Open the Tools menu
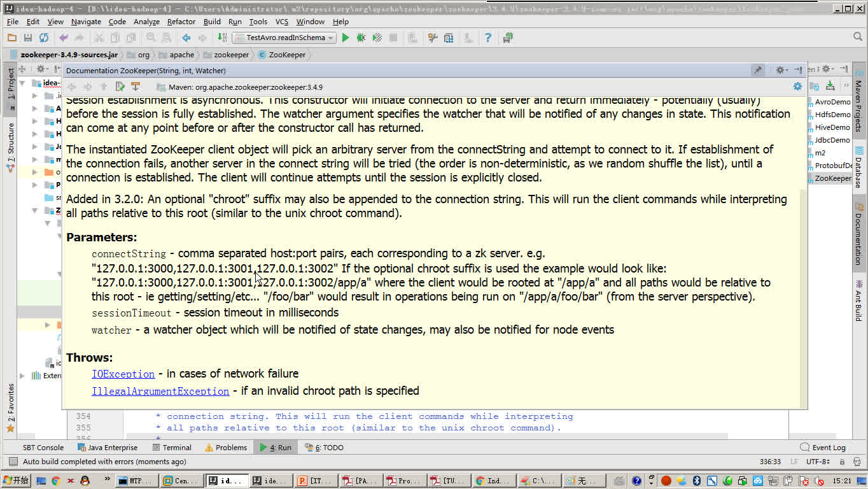Viewport: 868px width, 489px height. (258, 21)
